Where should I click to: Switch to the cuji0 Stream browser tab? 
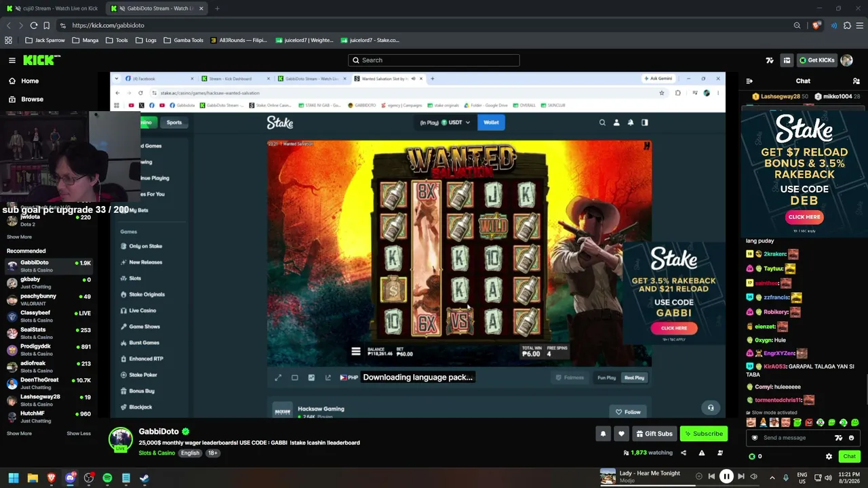tap(52, 8)
